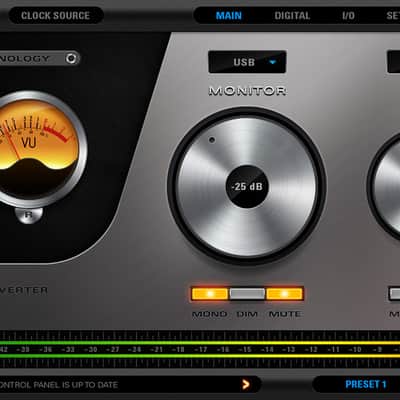Click the control panel up to date message
This screenshot has height=400, width=400.
click(59, 385)
